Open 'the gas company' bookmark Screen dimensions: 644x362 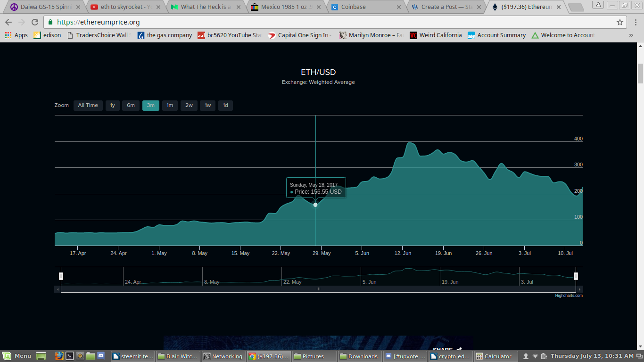coord(165,35)
